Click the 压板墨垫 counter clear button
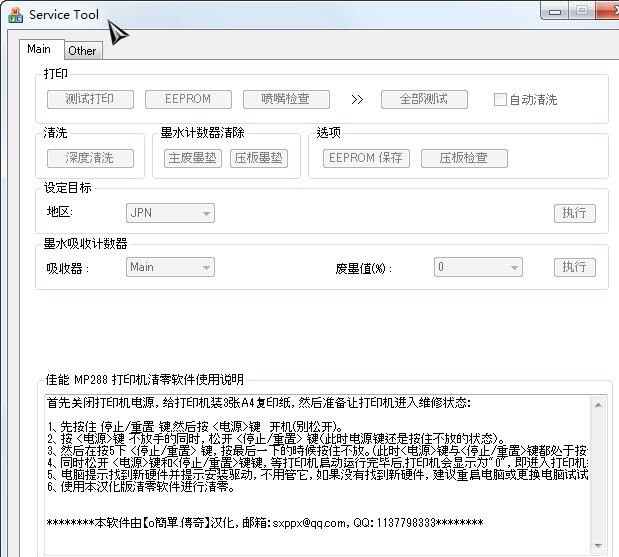619x557 pixels. (259, 158)
